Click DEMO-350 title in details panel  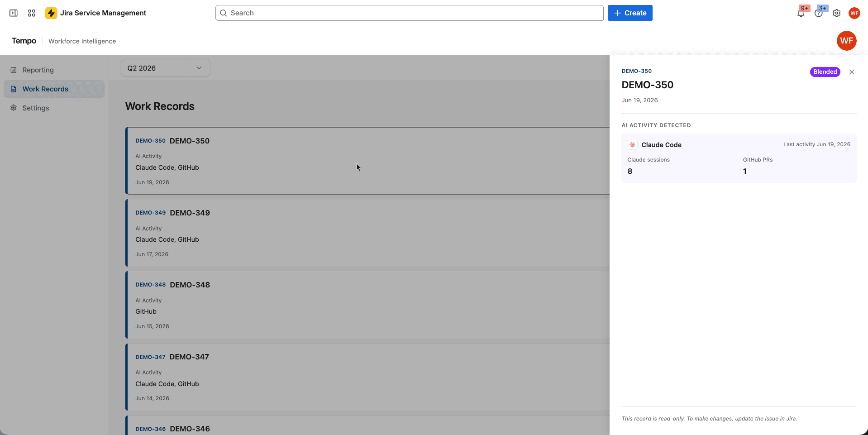(x=648, y=85)
